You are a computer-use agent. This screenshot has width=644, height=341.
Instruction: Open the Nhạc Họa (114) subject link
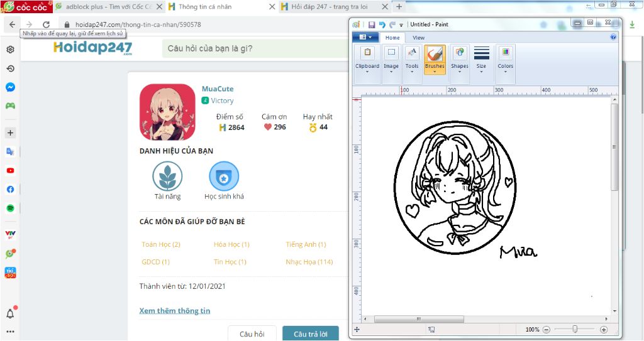309,262
